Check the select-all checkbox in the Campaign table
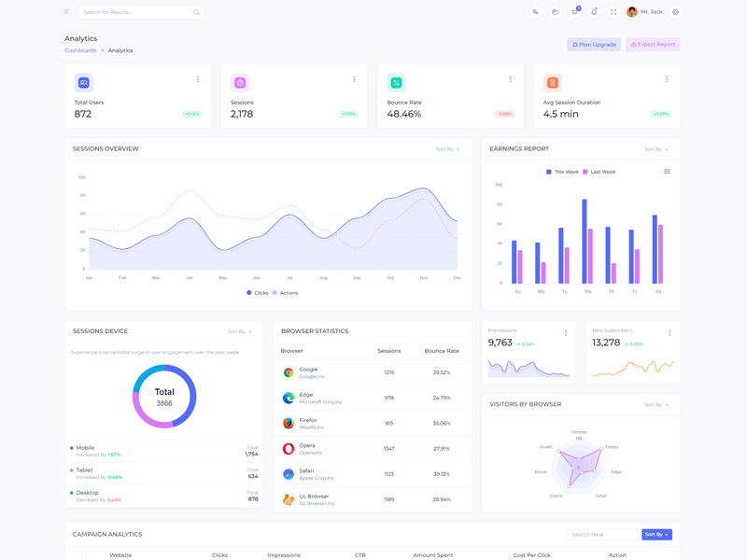The height and width of the screenshot is (560, 747). (84, 555)
